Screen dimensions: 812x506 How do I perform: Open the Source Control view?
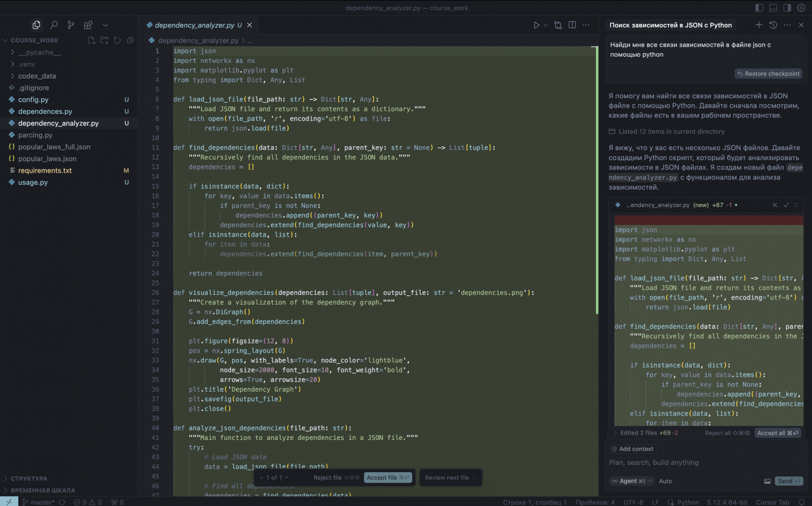(x=71, y=25)
